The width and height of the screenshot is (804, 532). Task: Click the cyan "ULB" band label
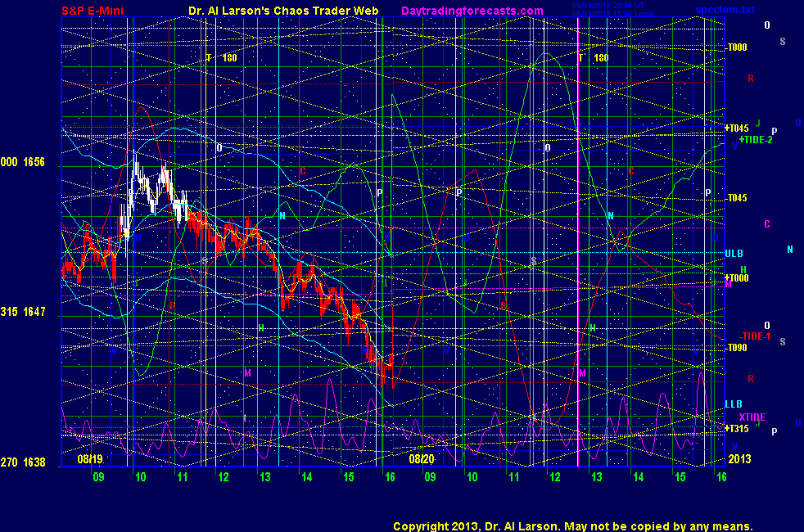point(734,254)
